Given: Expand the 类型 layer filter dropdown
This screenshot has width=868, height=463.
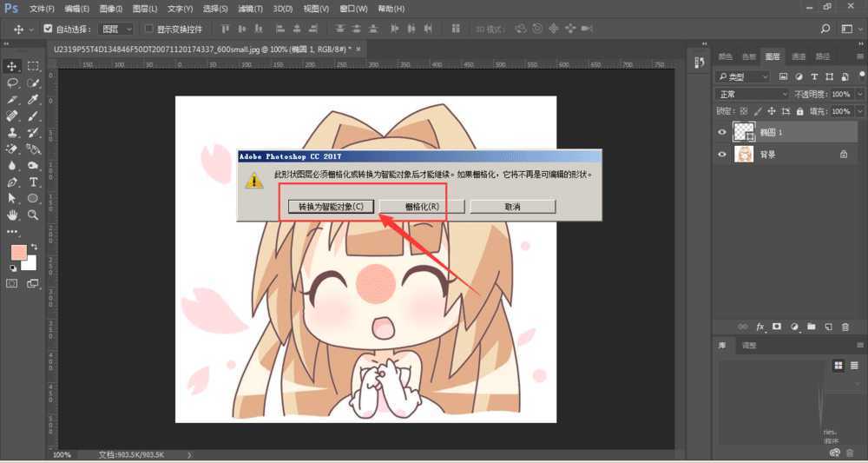Looking at the screenshot, I should point(743,76).
